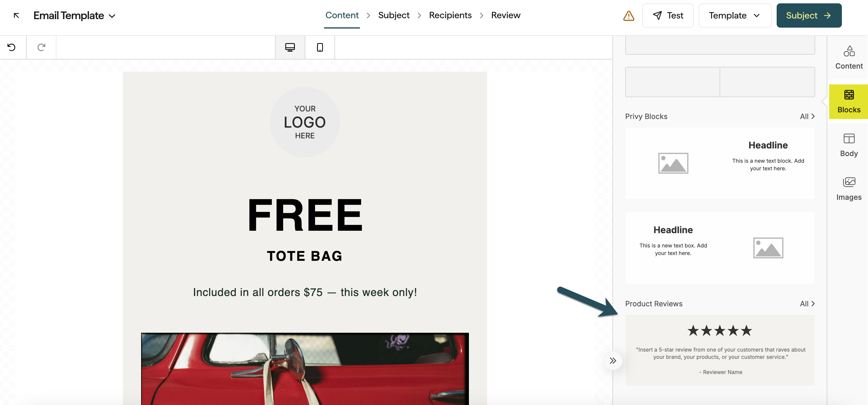868x405 pixels.
Task: Switch to mobile preview mode
Action: pos(320,47)
